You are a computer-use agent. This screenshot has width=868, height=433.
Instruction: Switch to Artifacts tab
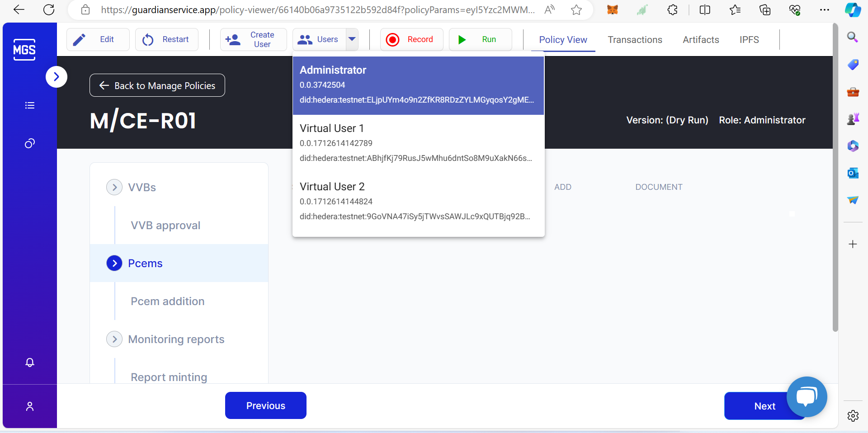coord(701,40)
